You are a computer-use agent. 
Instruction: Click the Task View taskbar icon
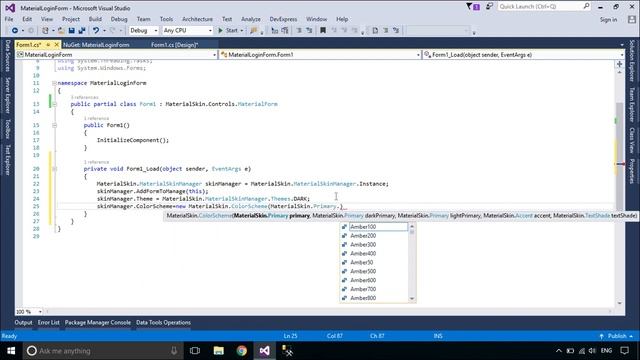click(195, 351)
